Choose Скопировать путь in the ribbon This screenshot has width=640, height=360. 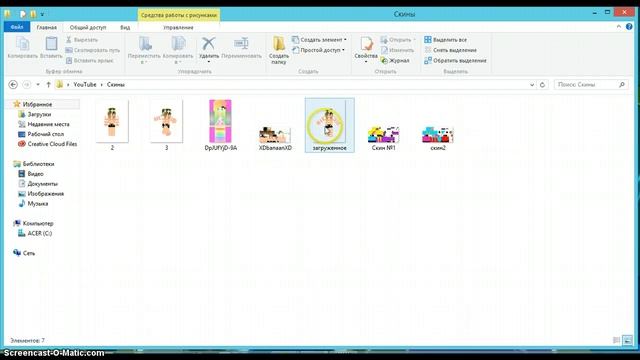coord(93,50)
